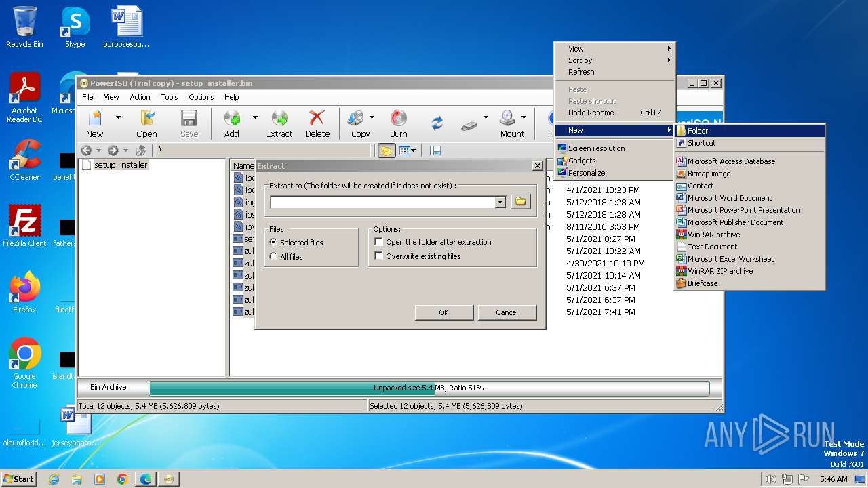Click the Save toolbar icon
868x488 pixels.
[x=189, y=123]
